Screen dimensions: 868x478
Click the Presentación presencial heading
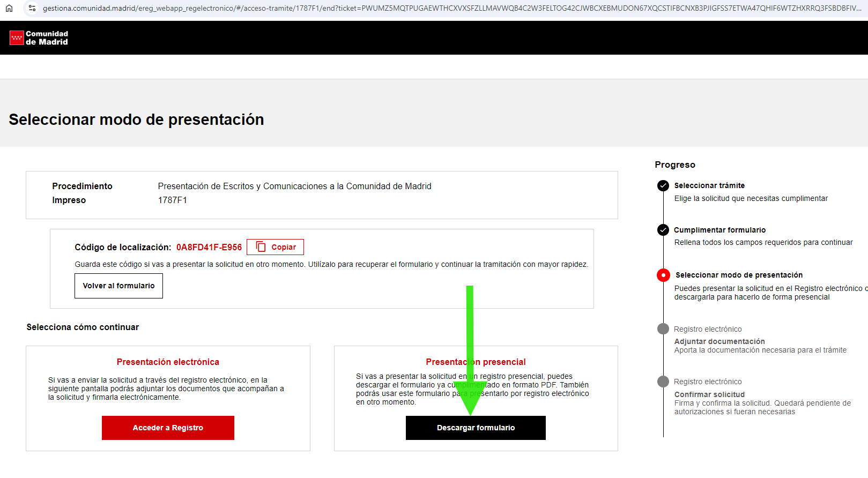(x=476, y=362)
